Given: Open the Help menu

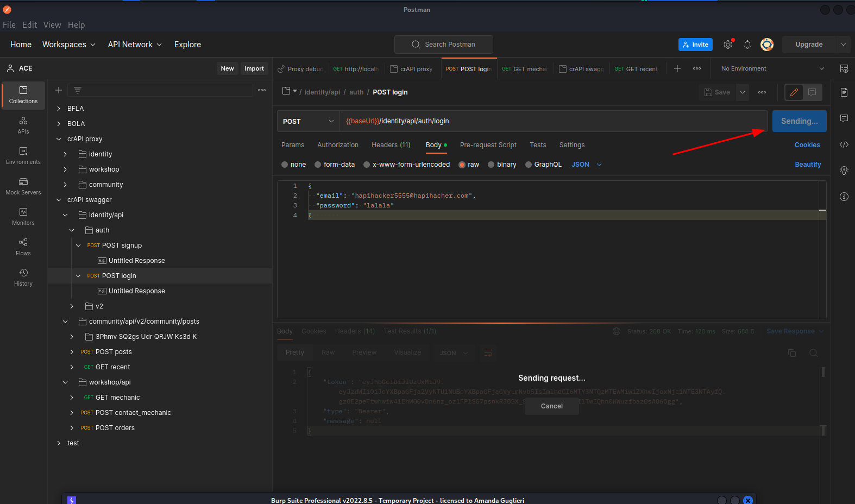Looking at the screenshot, I should pyautogui.click(x=77, y=25).
